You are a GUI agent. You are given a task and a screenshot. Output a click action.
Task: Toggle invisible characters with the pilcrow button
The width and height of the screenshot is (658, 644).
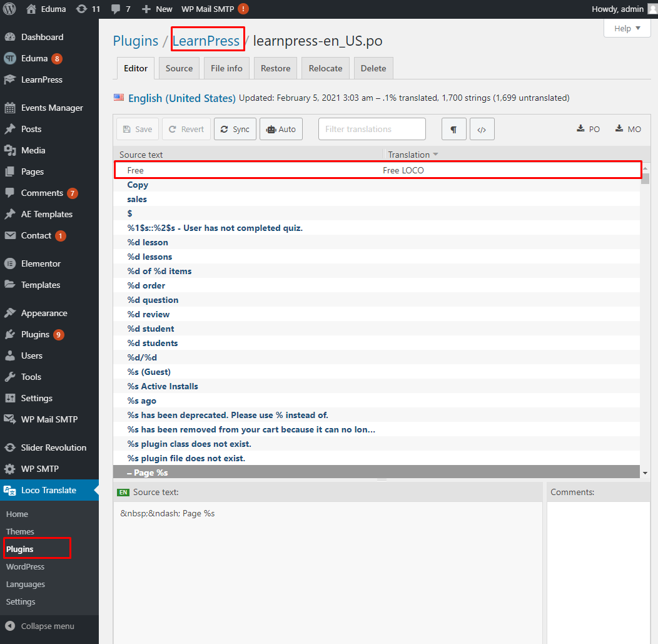453,129
